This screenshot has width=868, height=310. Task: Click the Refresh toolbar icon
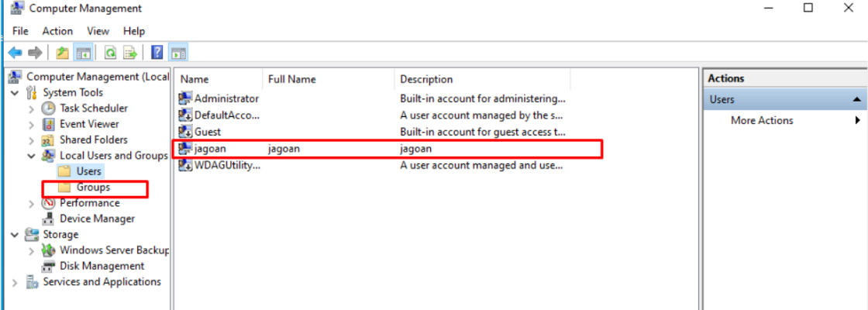tap(111, 53)
